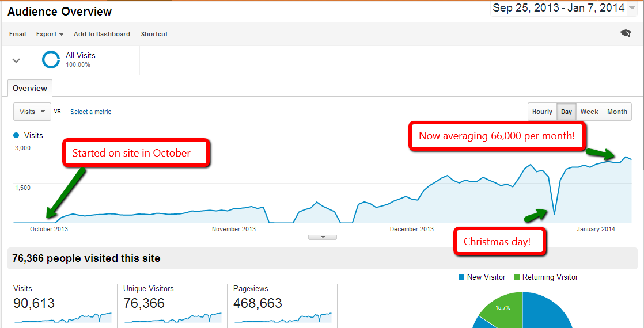This screenshot has width=644, height=328.
Task: Click the blue Visits legend dot
Action: point(16,136)
